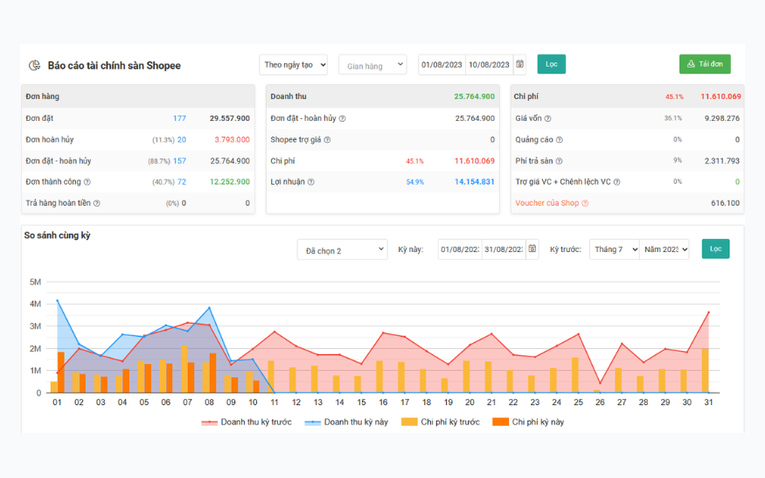Toggle Doanh thu kỳ này legend series
This screenshot has height=478, width=765.
coord(346,422)
